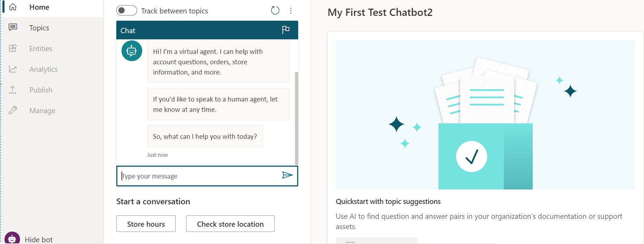Send message with the paper plane icon
The image size is (644, 244).
(x=287, y=175)
